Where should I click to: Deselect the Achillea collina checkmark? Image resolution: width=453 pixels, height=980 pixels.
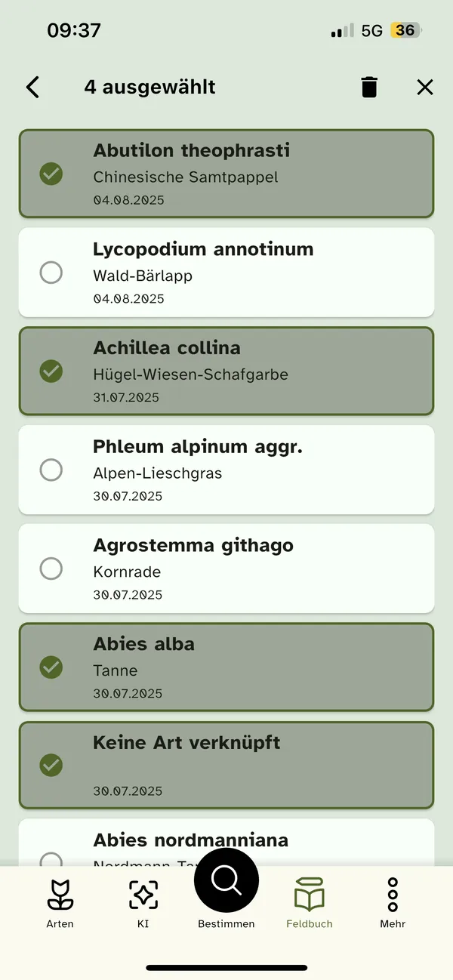point(51,371)
